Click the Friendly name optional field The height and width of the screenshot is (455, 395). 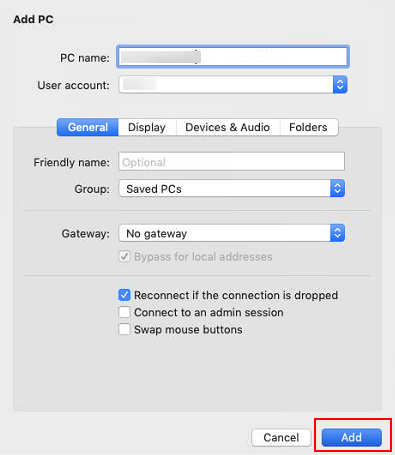pyautogui.click(x=231, y=162)
